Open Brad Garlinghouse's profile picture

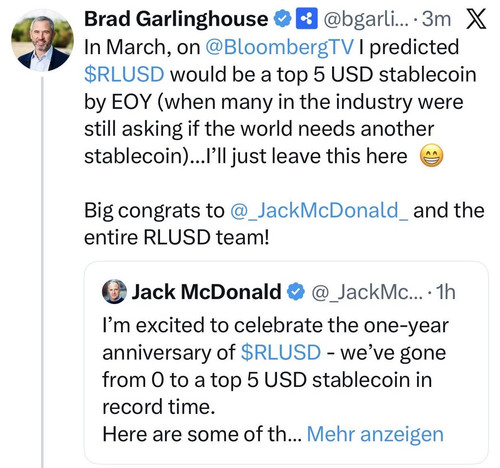pyautogui.click(x=42, y=41)
